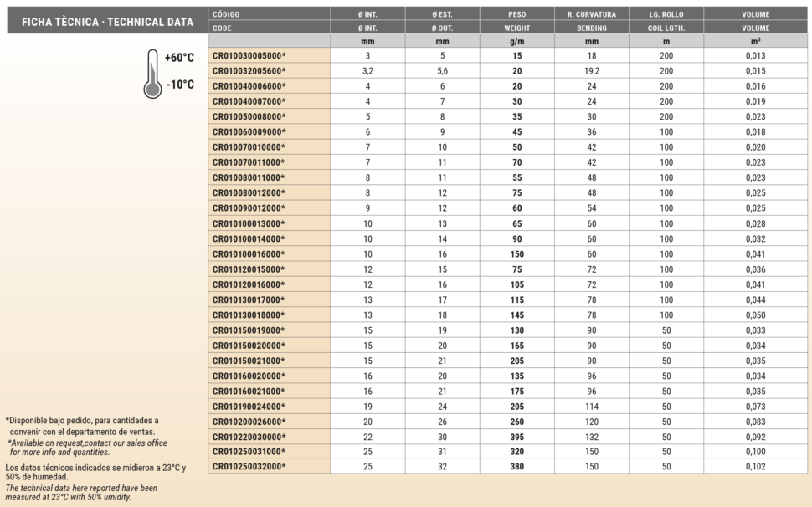Select the PESO column header
812x507 pixels.
(x=516, y=14)
